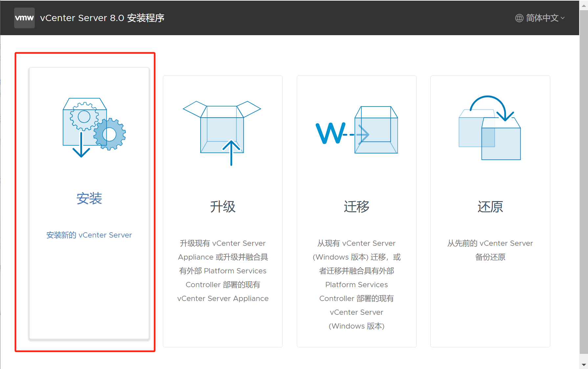The image size is (588, 369).
Task: Open the 简体中文 language dropdown
Action: [x=540, y=18]
